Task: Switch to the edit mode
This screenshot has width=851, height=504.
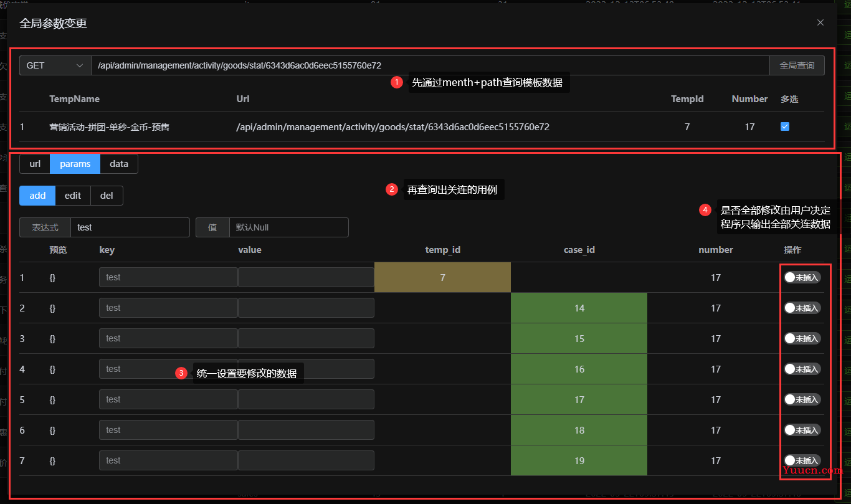Action: (x=73, y=196)
